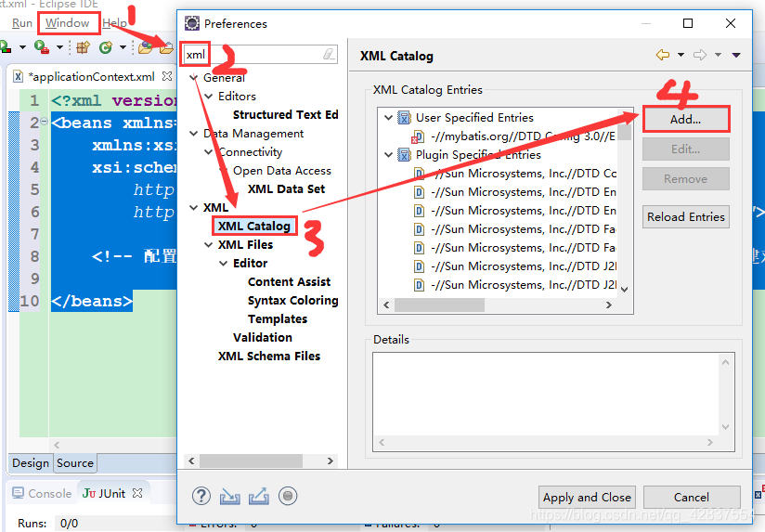Collapse the Data Management node
The height and width of the screenshot is (532, 765).
click(x=194, y=134)
